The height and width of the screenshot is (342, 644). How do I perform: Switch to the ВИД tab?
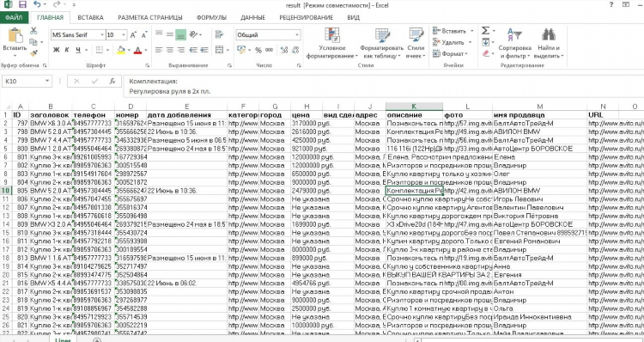point(353,18)
